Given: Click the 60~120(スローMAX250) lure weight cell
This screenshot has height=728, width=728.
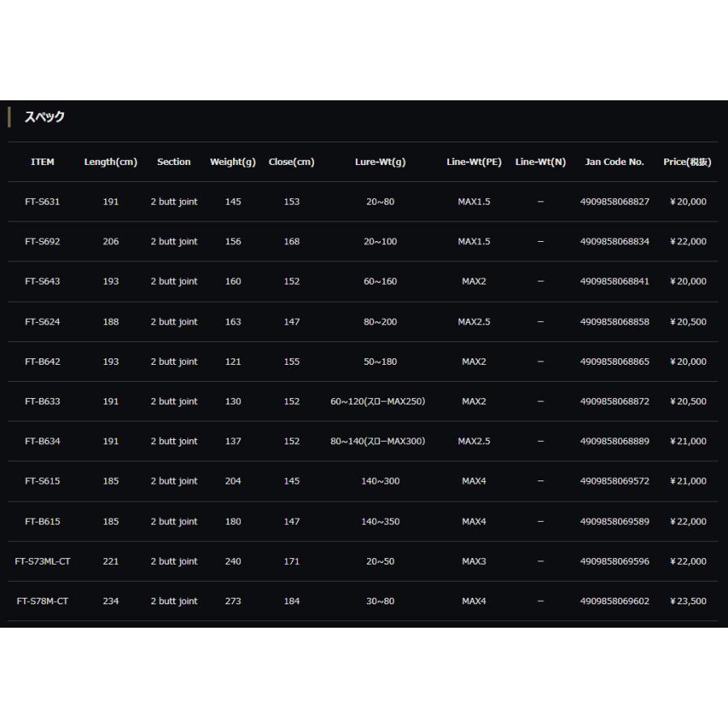Looking at the screenshot, I should pos(378,401).
